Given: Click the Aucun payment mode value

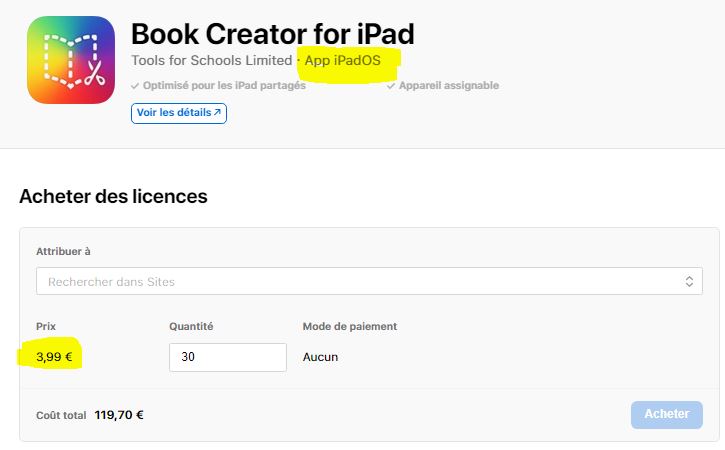Looking at the screenshot, I should [320, 357].
